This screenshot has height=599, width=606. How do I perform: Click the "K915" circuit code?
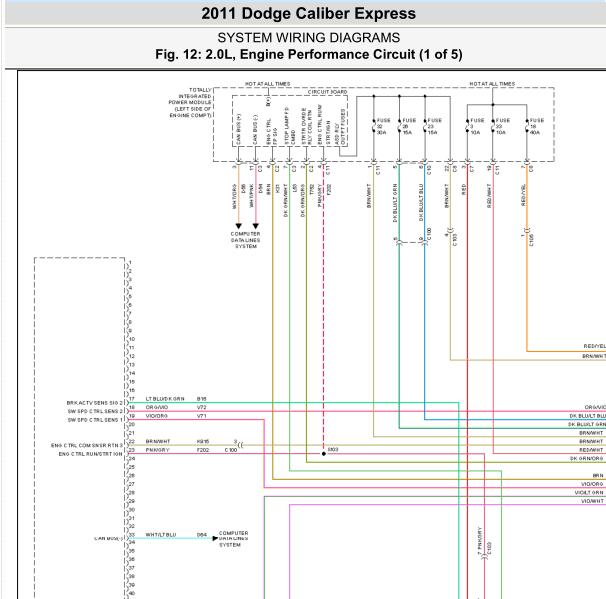[203, 441]
